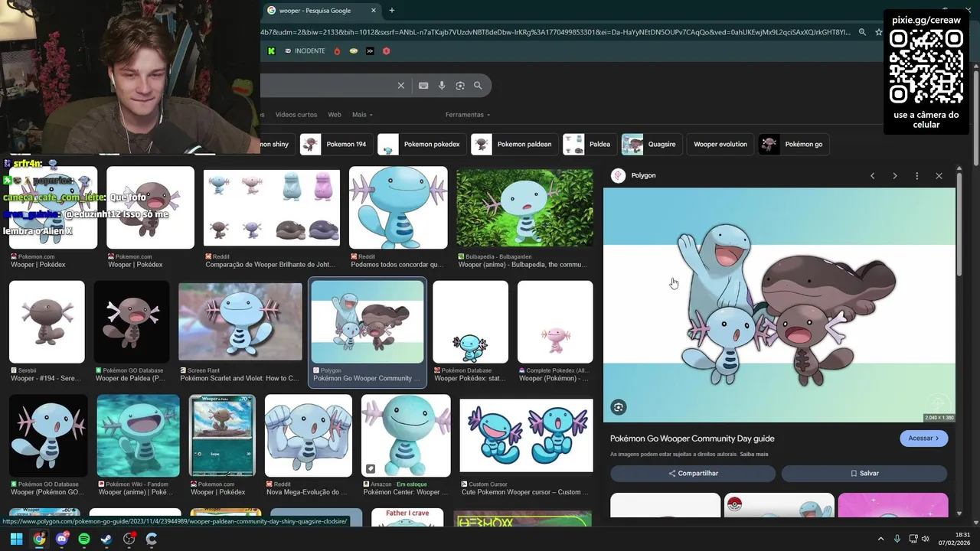The image size is (980, 551).
Task: Click the taskbar microphone tray icon
Action: (x=897, y=539)
